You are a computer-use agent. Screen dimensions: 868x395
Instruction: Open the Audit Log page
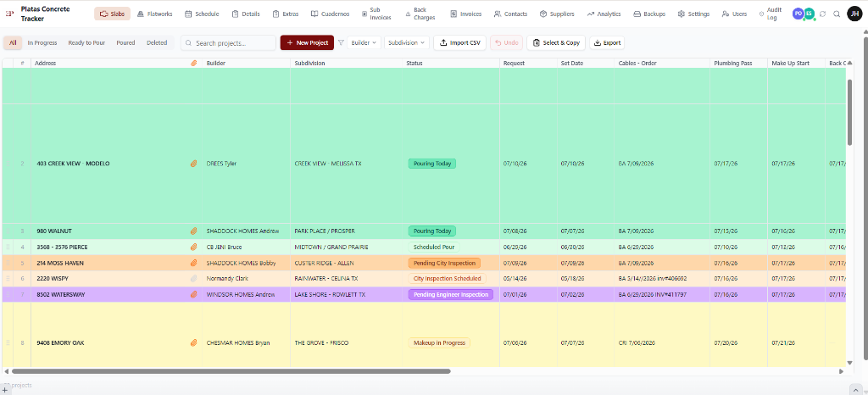771,14
